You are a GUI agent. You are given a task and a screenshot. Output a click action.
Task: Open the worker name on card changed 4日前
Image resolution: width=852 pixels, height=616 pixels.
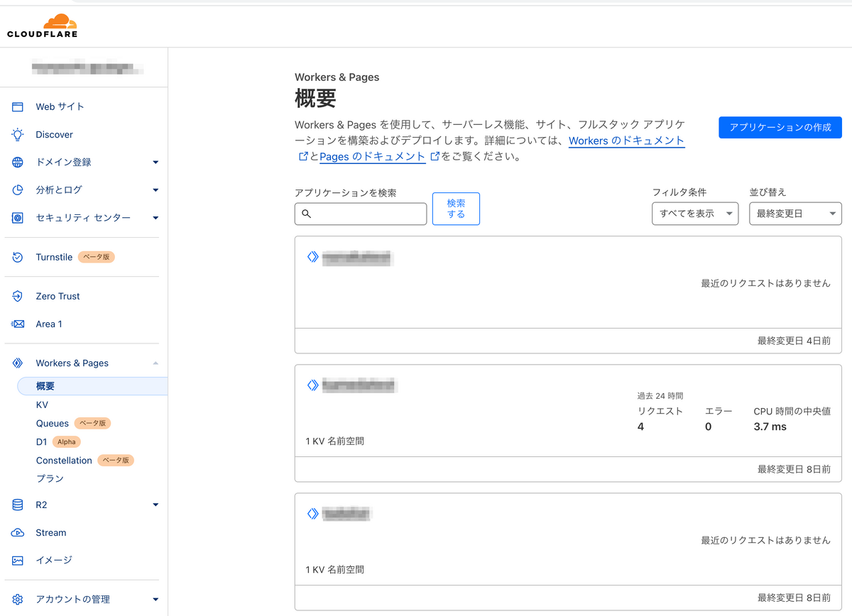(358, 258)
